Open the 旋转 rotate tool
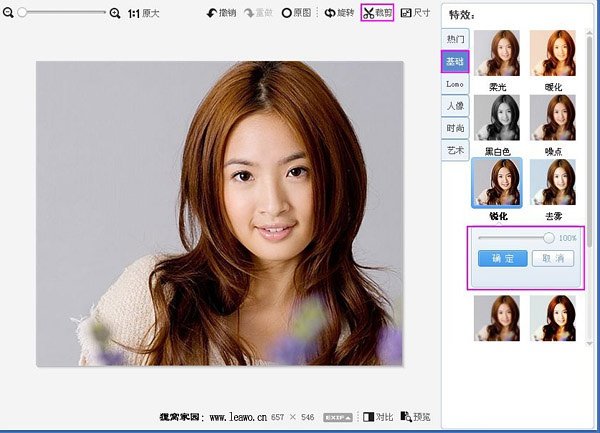The height and width of the screenshot is (433, 600). [x=339, y=14]
